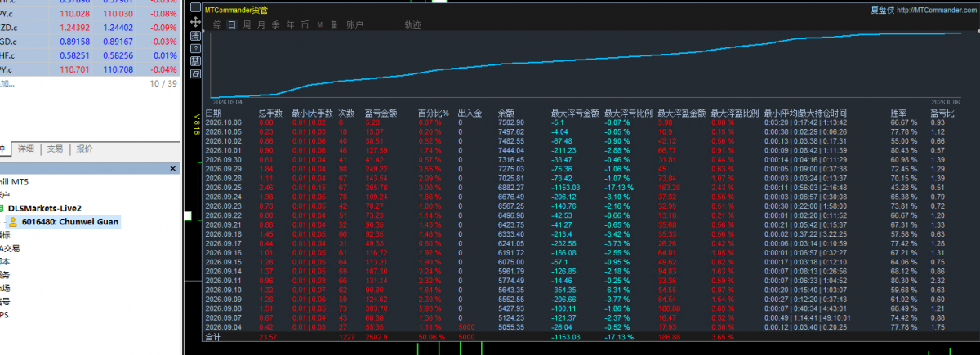
Task: Select the 2026.09.18 row date
Action: coord(224,233)
